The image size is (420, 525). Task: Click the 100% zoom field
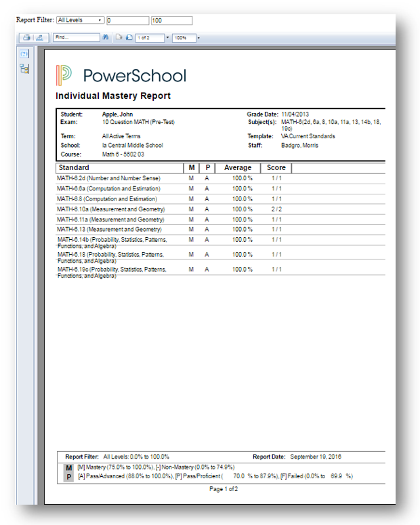(x=184, y=38)
